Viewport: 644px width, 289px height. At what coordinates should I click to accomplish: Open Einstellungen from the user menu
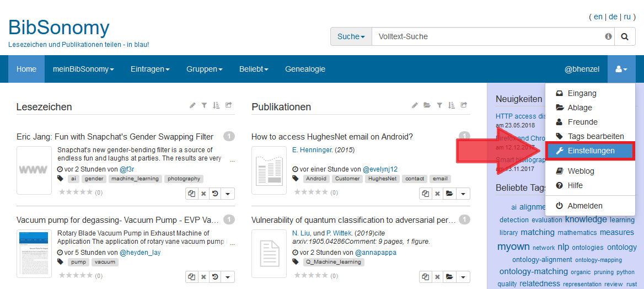(x=590, y=151)
